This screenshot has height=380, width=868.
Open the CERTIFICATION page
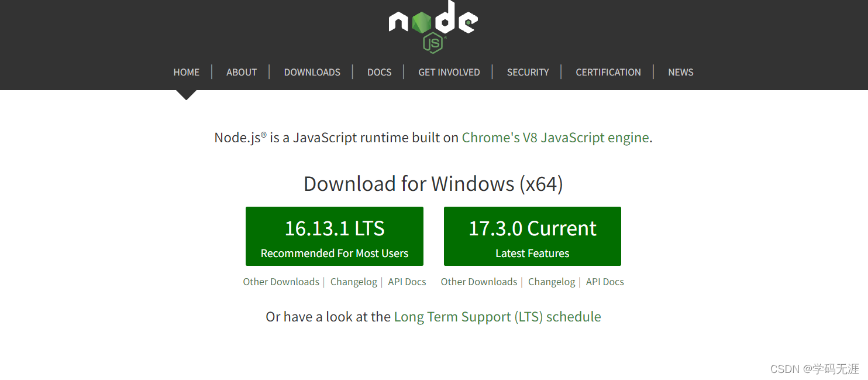(608, 72)
